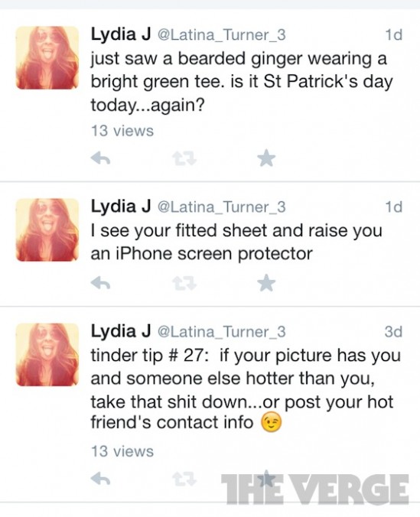Open @Latina_Turner_3 handle in second tweet

pyautogui.click(x=222, y=207)
